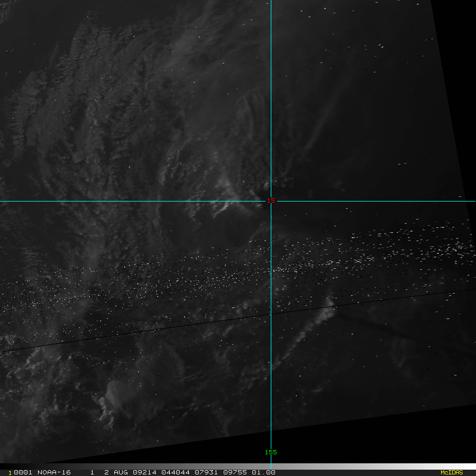Click the 01.00 value in status bar
This screenshot has width=476, height=476.
coord(264,472)
